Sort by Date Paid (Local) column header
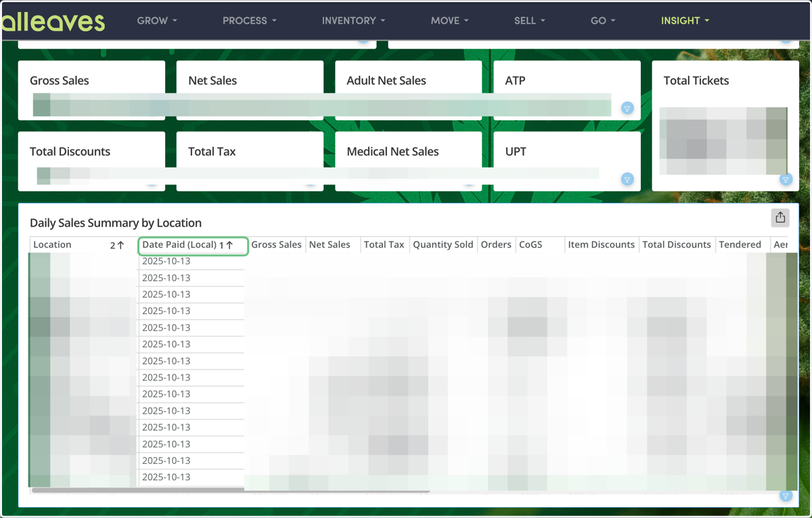The image size is (812, 518). [x=193, y=245]
